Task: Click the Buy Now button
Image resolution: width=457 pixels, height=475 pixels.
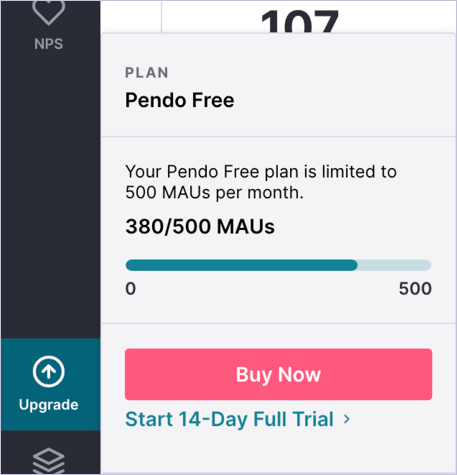Action: tap(278, 374)
